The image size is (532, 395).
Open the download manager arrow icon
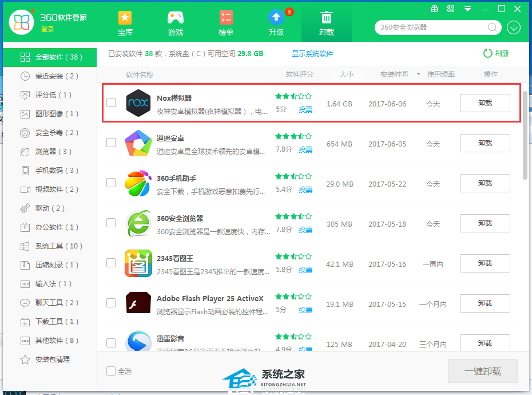click(x=514, y=27)
